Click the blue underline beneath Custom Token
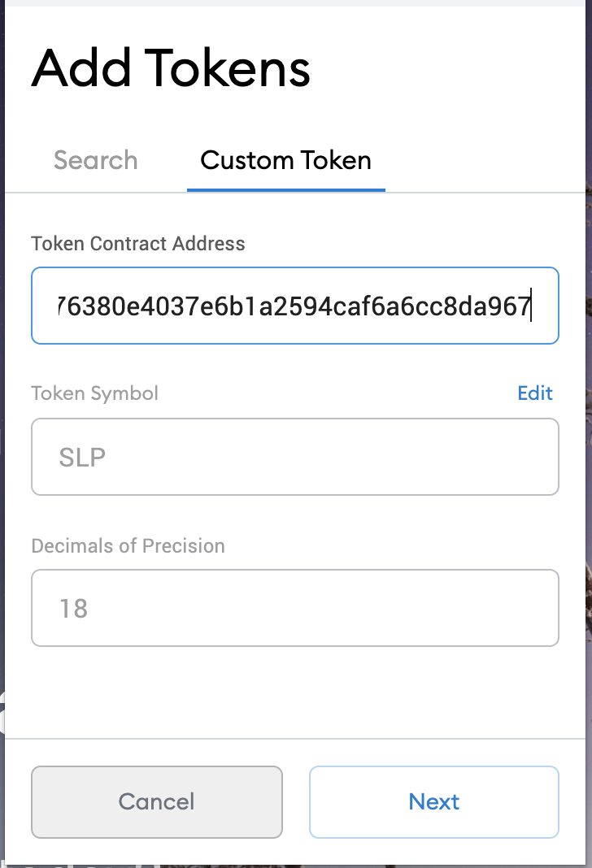 pyautogui.click(x=285, y=190)
